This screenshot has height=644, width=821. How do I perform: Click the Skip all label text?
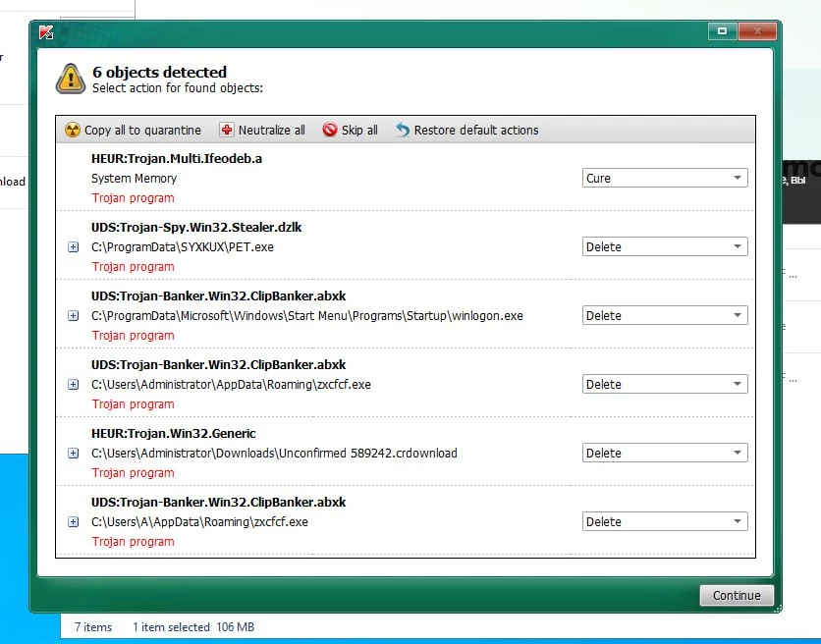[x=359, y=130]
